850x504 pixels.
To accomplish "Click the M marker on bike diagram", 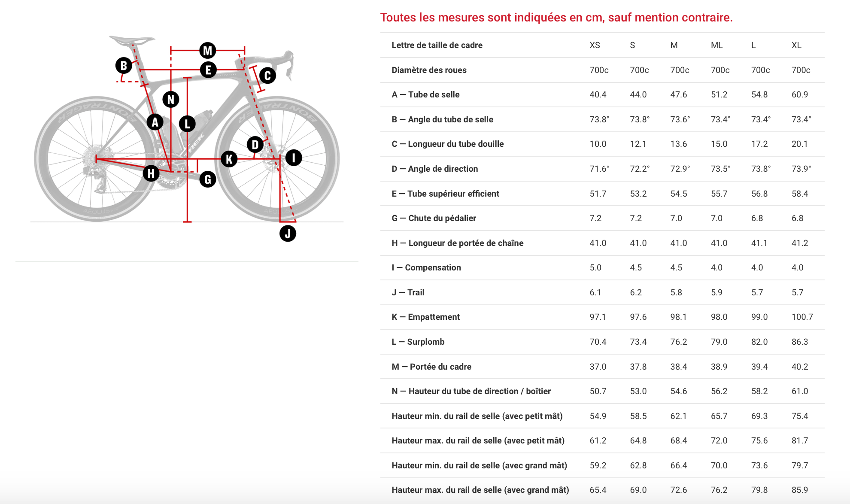I will pyautogui.click(x=208, y=51).
